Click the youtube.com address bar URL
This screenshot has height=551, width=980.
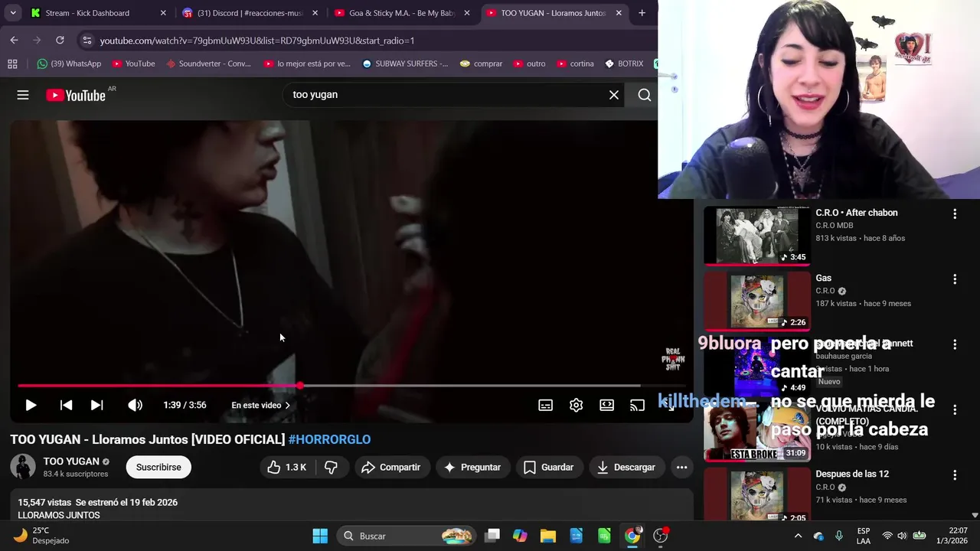coord(256,41)
